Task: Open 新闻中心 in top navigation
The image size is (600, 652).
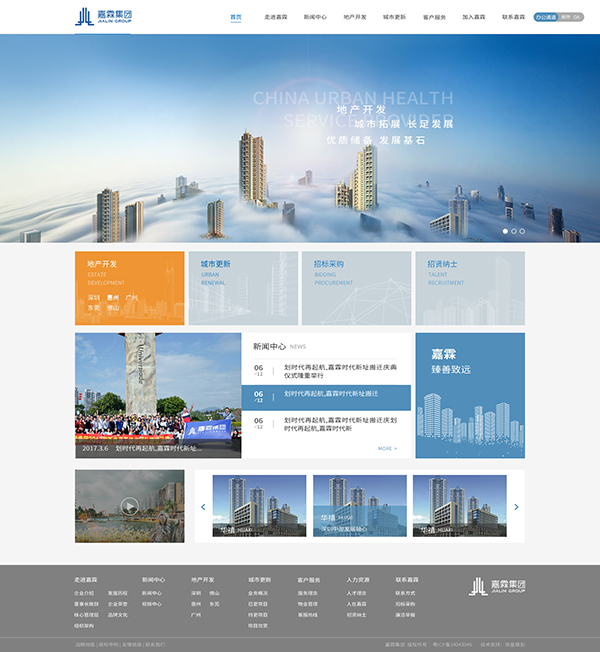Action: coord(315,17)
